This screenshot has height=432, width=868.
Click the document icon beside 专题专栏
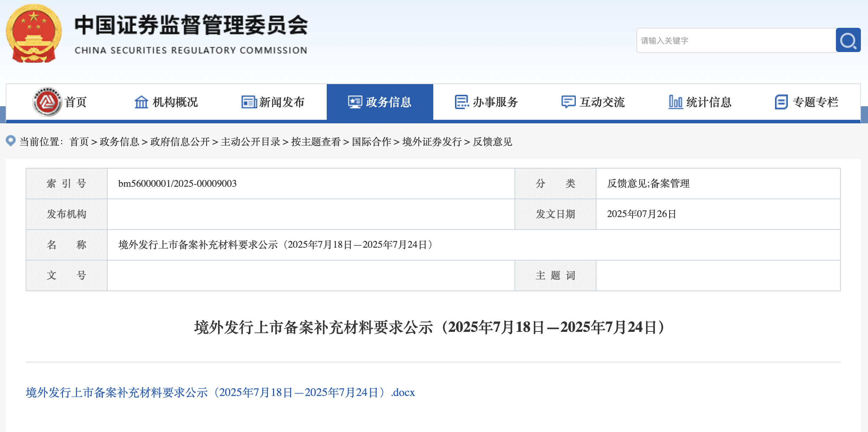click(781, 102)
